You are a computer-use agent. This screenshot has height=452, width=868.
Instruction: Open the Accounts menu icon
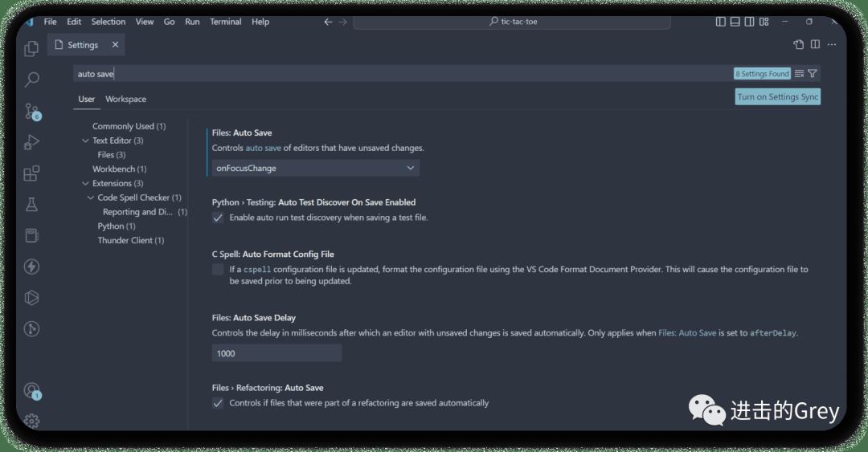pos(32,391)
